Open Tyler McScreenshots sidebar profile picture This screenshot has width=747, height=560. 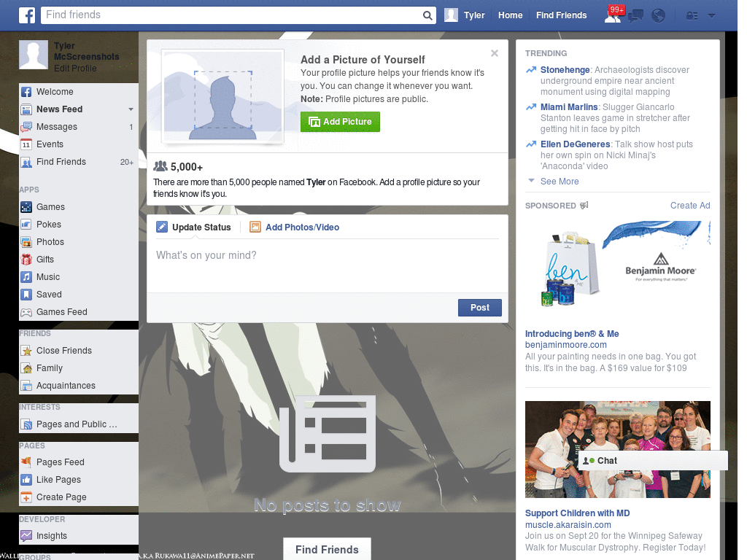[34, 55]
